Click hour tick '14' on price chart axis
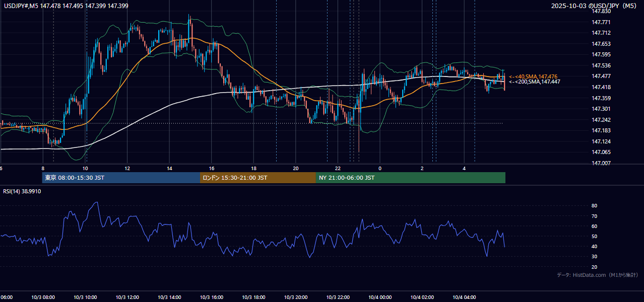The height and width of the screenshot is (302, 644). click(169, 168)
